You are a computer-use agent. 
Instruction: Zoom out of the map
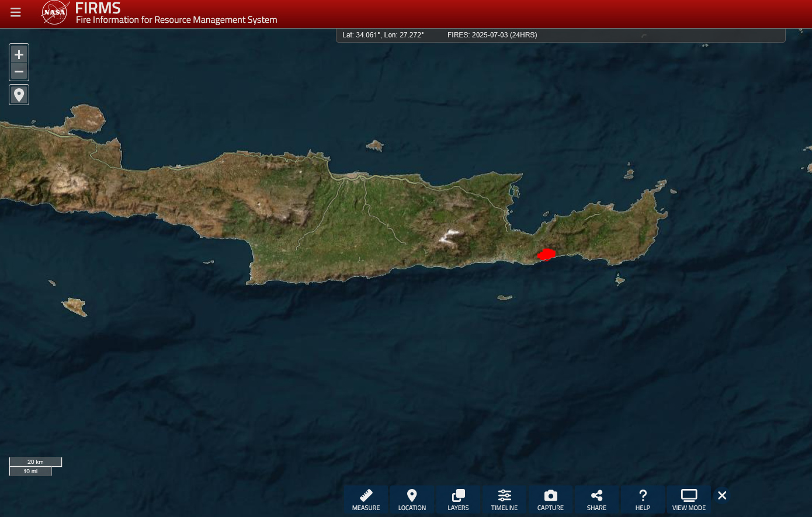(19, 72)
